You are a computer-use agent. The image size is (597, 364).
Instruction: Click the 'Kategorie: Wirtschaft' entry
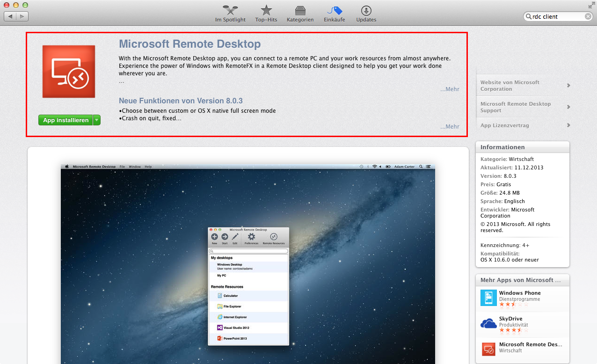(x=507, y=159)
